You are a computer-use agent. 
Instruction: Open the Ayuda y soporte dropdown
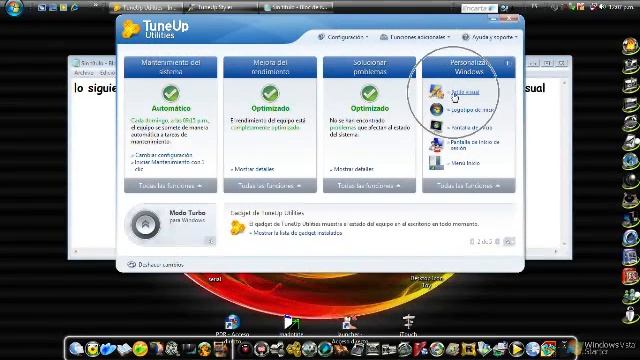490,37
